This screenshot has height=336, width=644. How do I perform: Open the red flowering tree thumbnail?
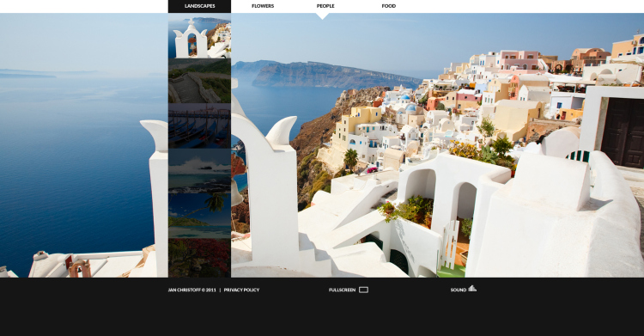[x=199, y=258]
